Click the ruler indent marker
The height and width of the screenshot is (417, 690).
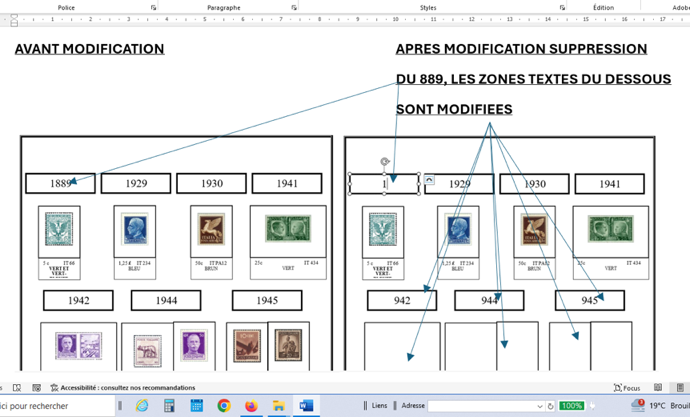pyautogui.click(x=14, y=20)
